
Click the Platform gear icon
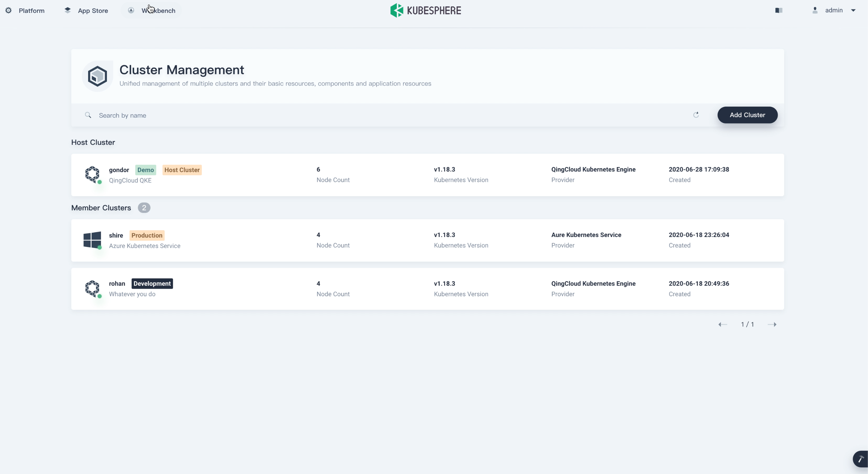(8, 10)
